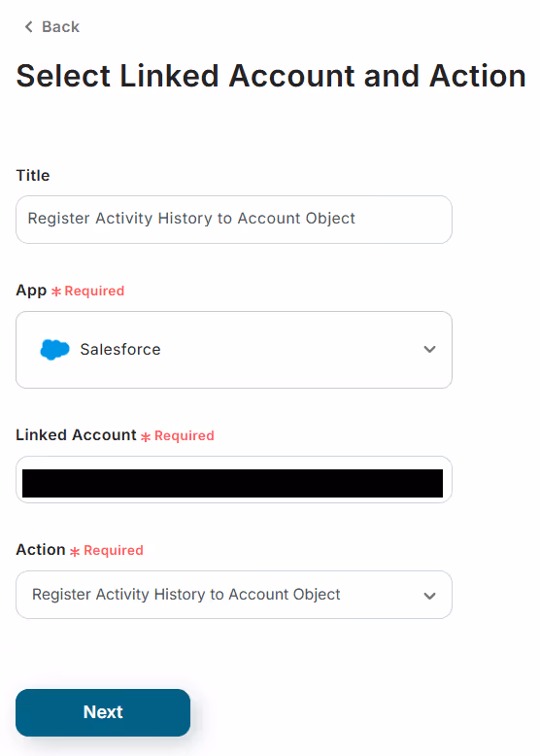Open the Linked Account field

tap(234, 480)
